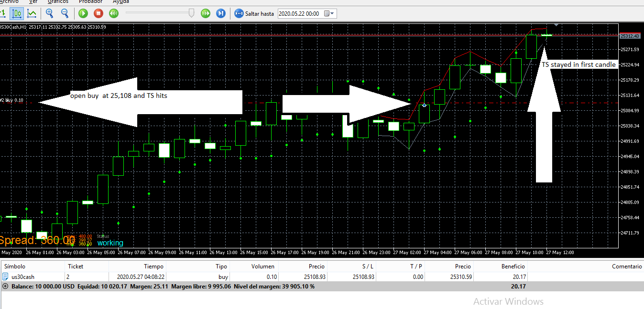
Task: Open the Archivo menu
Action: (8, 1)
